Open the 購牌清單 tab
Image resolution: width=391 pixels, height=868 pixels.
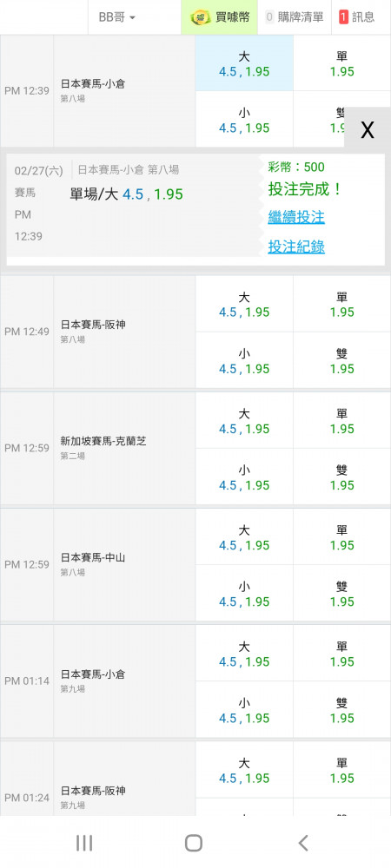295,17
